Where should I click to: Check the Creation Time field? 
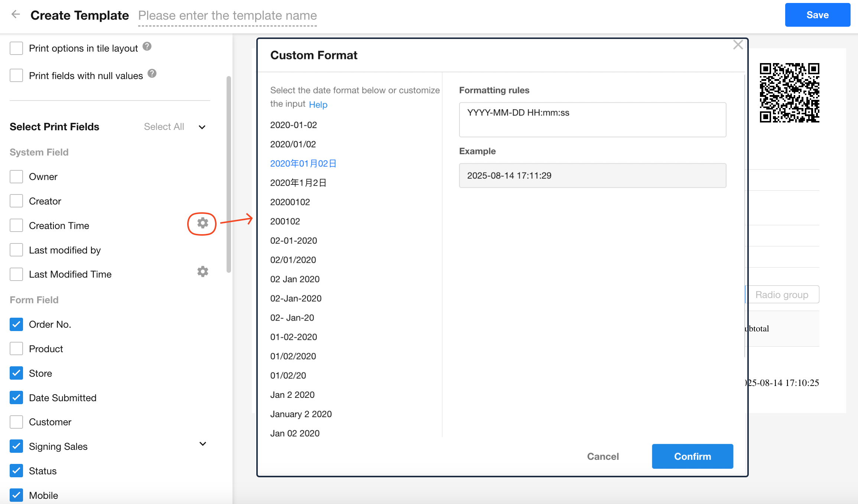click(x=16, y=226)
